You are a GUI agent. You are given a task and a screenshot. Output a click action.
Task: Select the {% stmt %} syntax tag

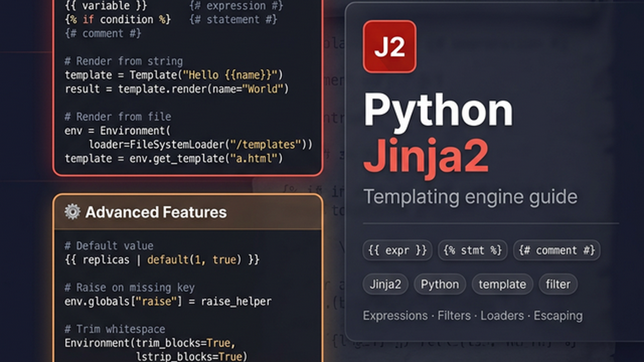coord(472,250)
